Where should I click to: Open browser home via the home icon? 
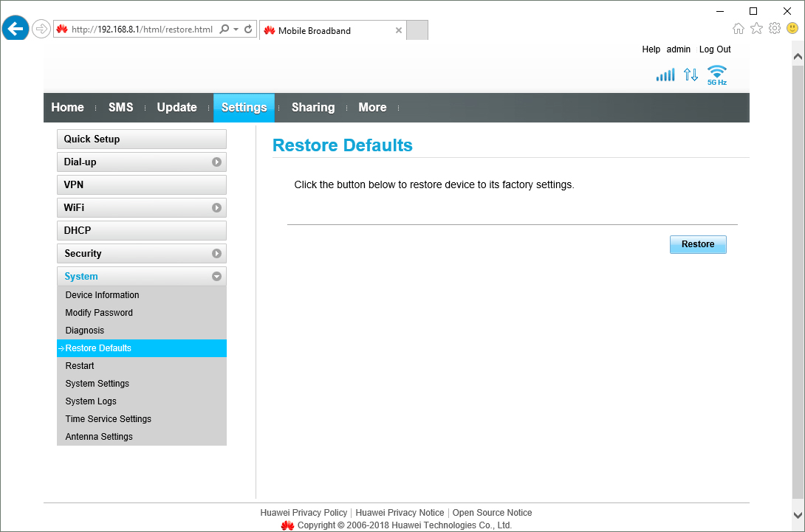(739, 27)
